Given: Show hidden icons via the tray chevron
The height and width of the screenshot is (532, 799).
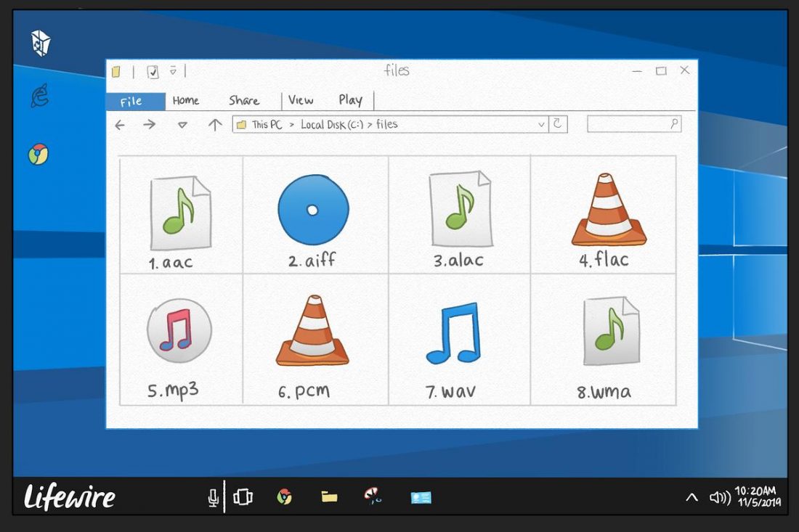Looking at the screenshot, I should (x=691, y=498).
